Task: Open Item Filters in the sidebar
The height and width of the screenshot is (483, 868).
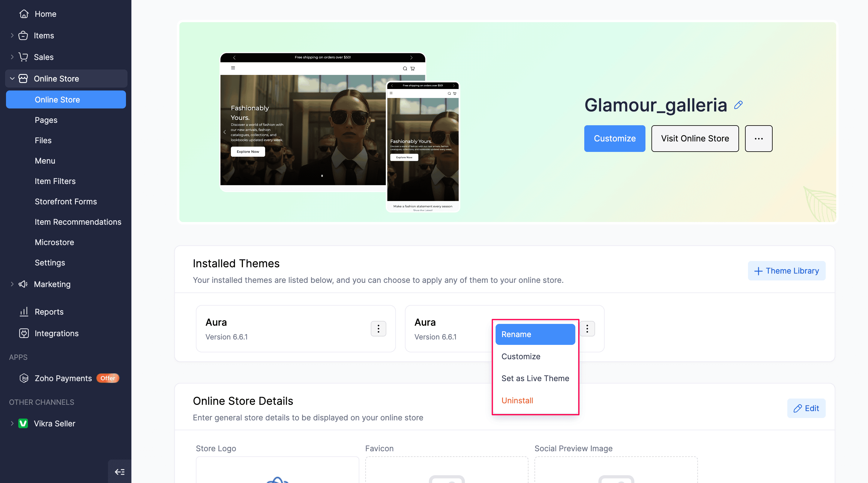Action: pyautogui.click(x=55, y=181)
